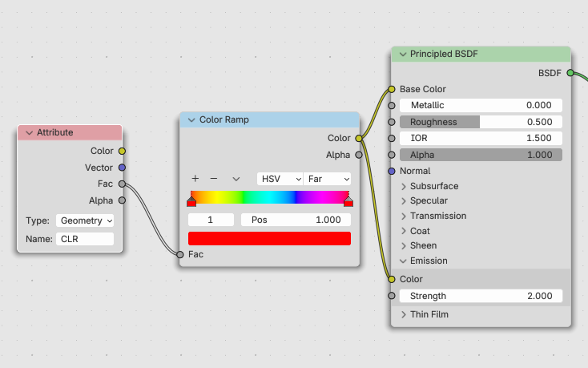Click the Attribute node Fac output socket
The image size is (588, 368).
click(122, 184)
